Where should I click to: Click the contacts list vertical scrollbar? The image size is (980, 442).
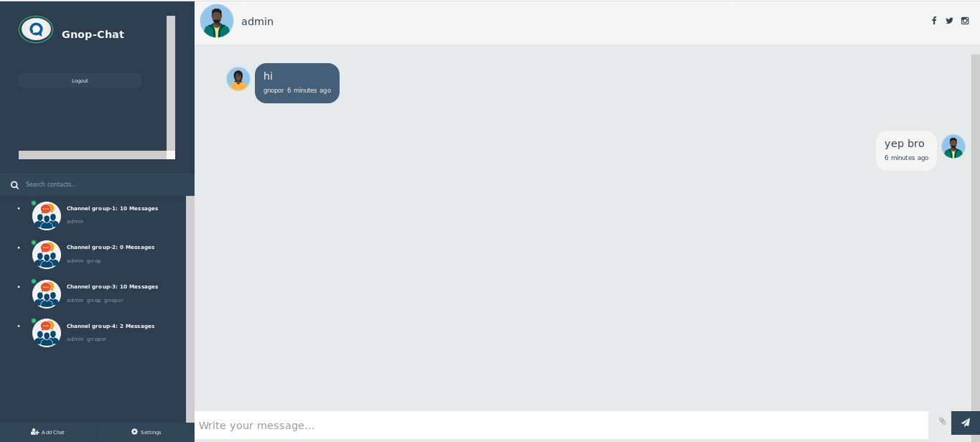point(190,309)
